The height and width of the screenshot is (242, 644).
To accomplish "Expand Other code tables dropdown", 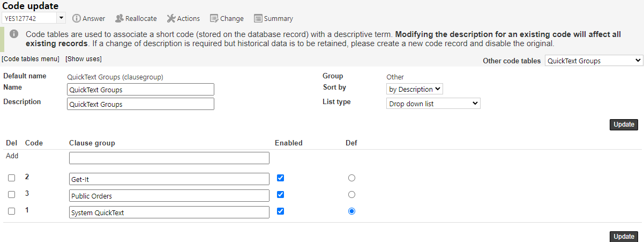I will pyautogui.click(x=594, y=61).
